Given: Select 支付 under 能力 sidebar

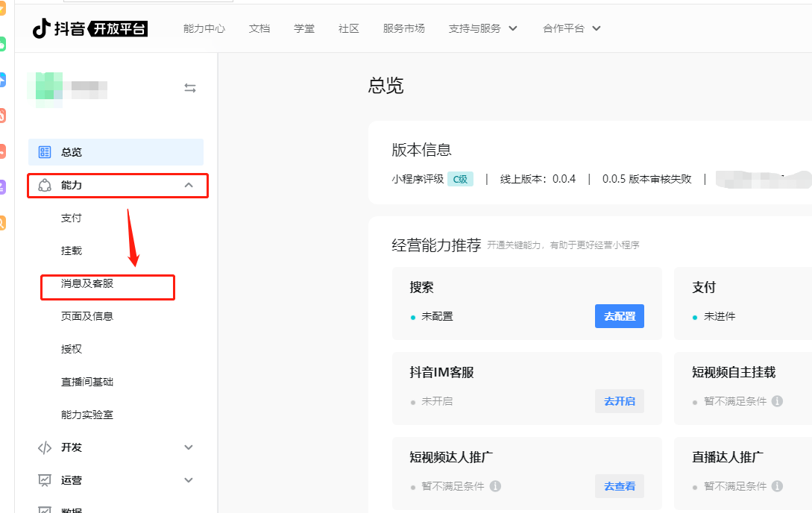Looking at the screenshot, I should (72, 218).
